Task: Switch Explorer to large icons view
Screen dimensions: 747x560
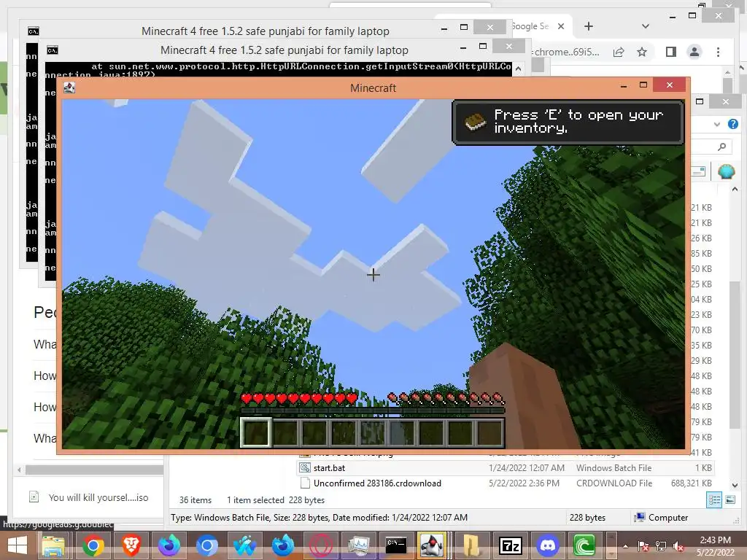Action: click(729, 500)
